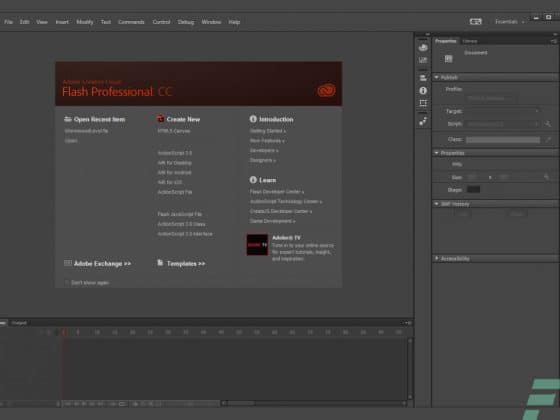Click the Adobe Exchange icon
This screenshot has width=560, height=420.
68,263
